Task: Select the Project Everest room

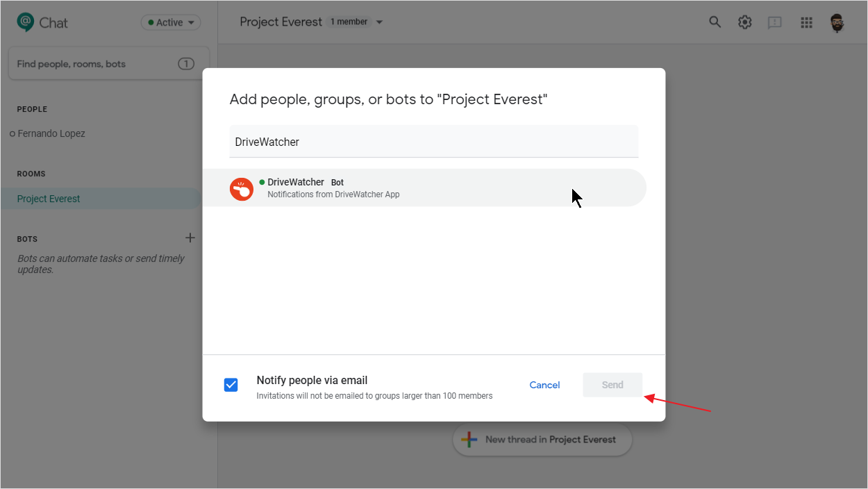Action: point(48,198)
